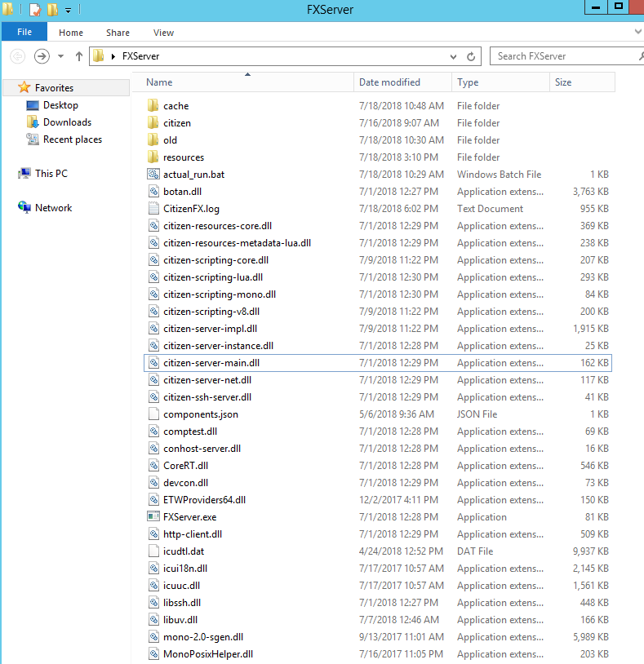Select comptest.dll file name
644x664 pixels.
click(190, 432)
